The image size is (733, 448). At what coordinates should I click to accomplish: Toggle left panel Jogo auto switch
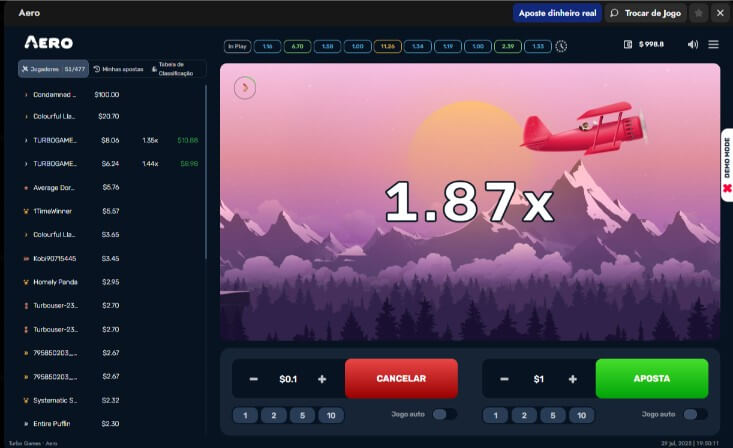(444, 414)
